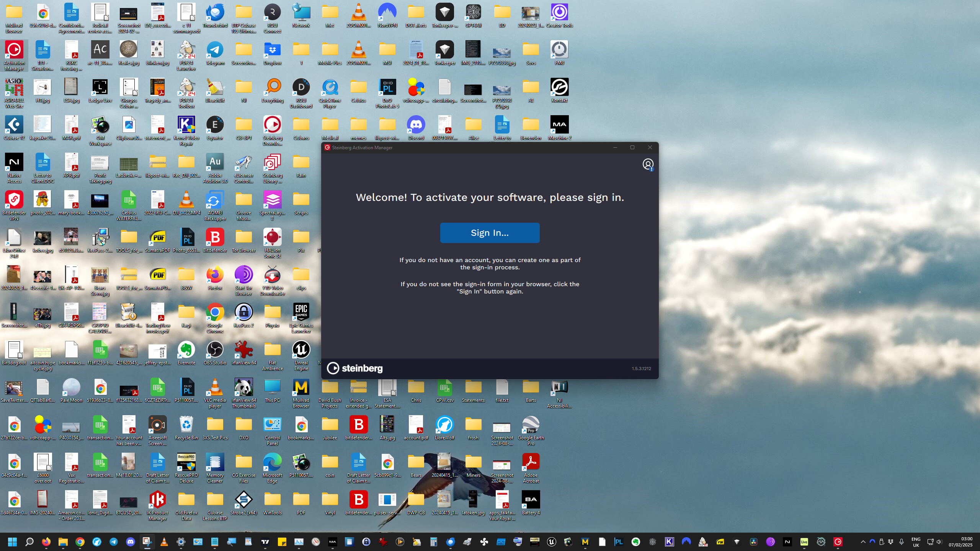The width and height of the screenshot is (980, 551).
Task: Select the DxO PhotoLab 5 icon
Action: click(387, 93)
